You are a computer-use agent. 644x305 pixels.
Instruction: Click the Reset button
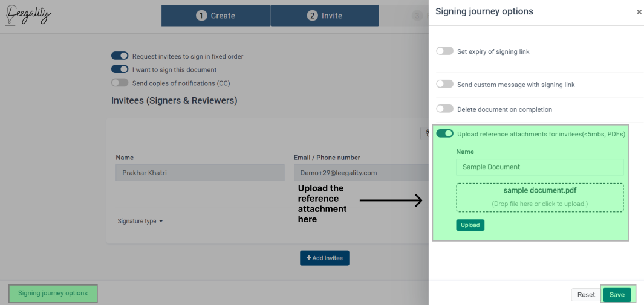coord(586,295)
